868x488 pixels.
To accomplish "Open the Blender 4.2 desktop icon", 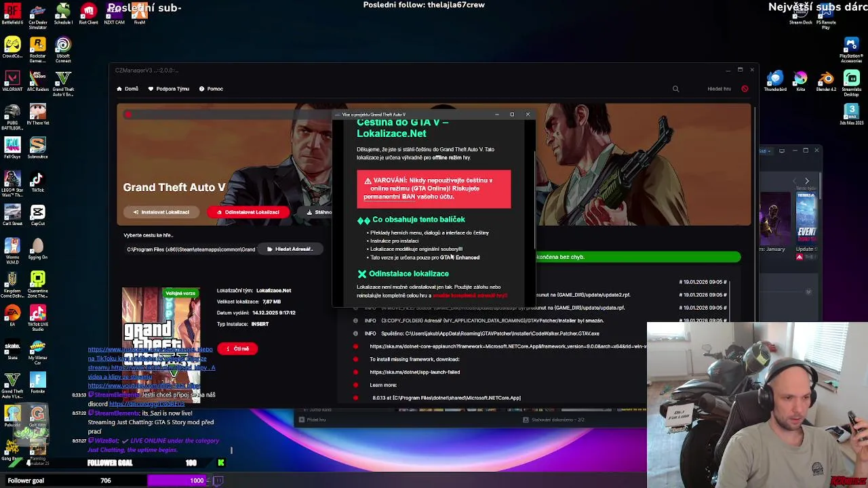I will 826,81.
